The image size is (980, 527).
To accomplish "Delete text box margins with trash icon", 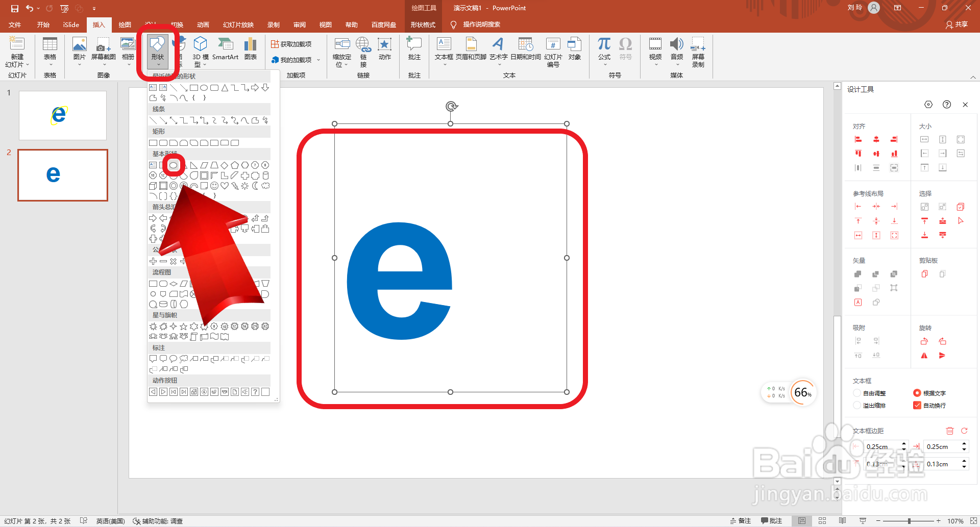I will coord(950,431).
